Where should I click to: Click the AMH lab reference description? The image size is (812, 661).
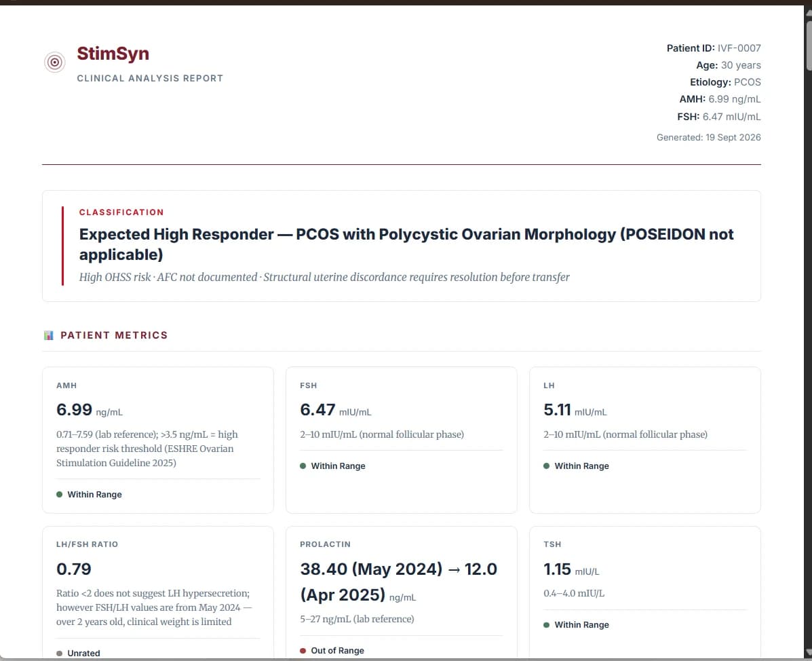click(148, 449)
